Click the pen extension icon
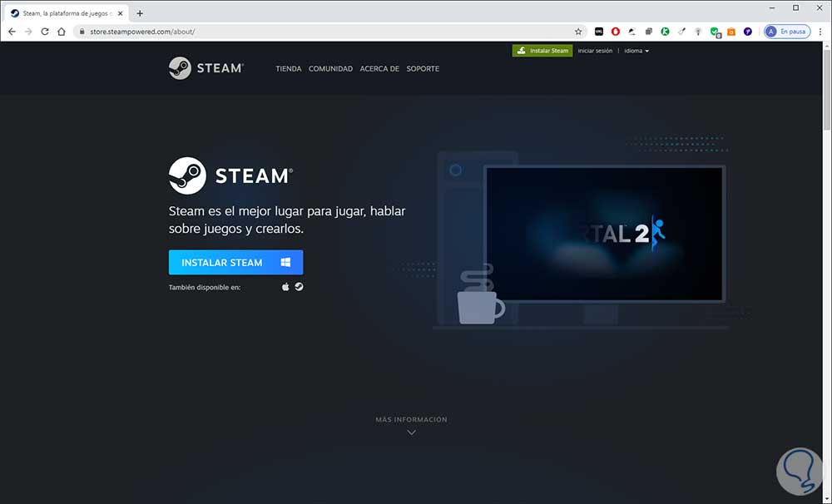Screen dimensions: 832x504 pyautogui.click(x=632, y=32)
